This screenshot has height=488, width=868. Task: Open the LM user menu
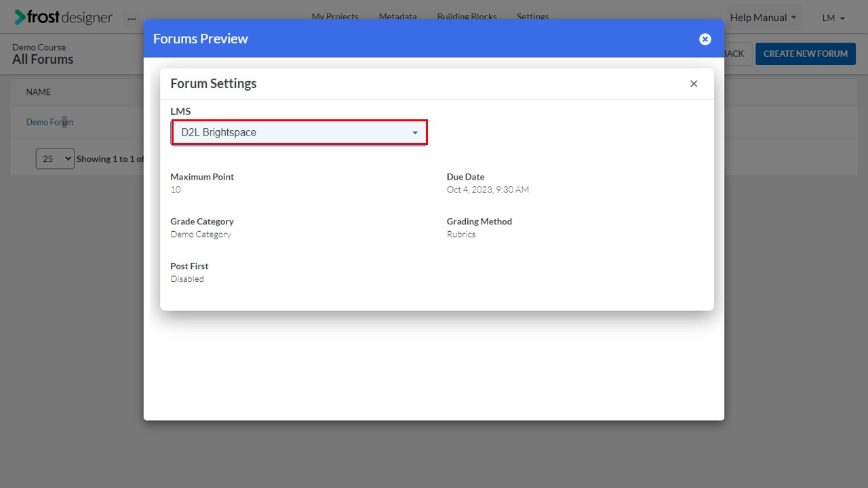833,18
